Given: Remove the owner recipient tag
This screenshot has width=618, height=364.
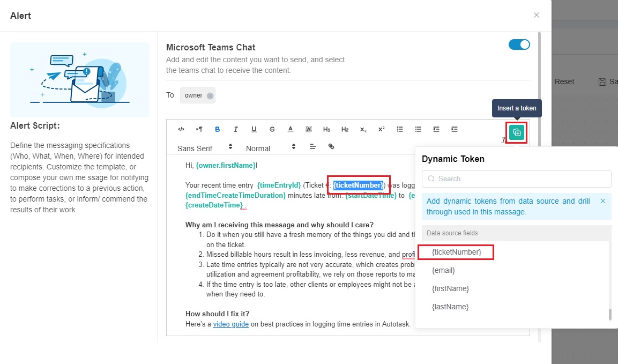Looking at the screenshot, I should point(210,96).
